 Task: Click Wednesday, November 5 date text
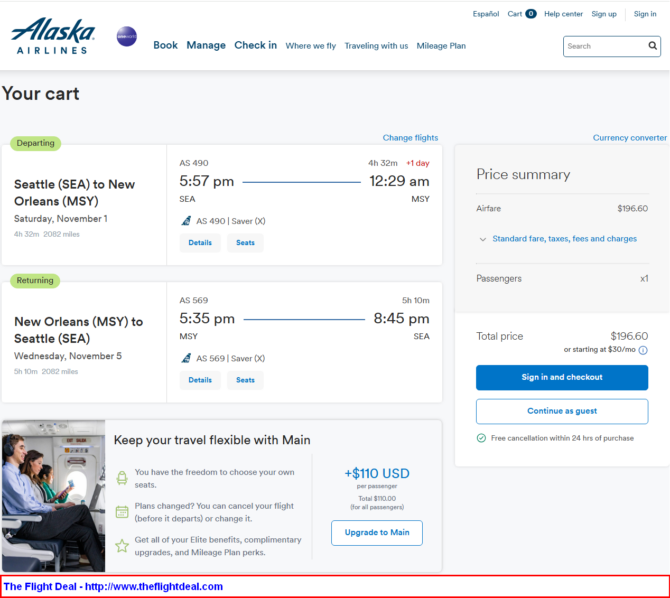[x=68, y=356]
